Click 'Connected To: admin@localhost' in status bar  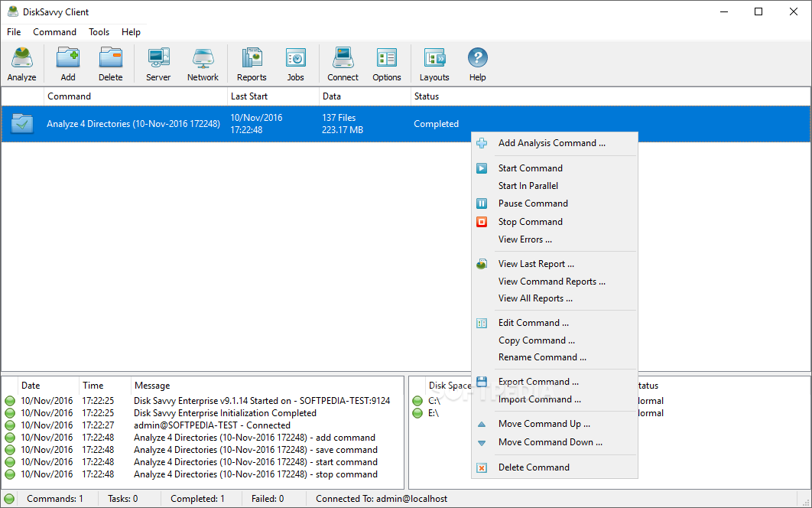point(382,499)
